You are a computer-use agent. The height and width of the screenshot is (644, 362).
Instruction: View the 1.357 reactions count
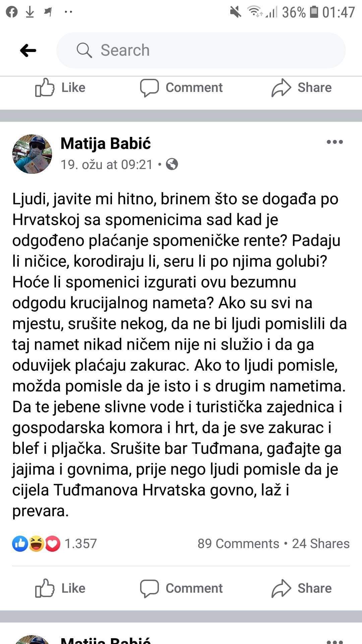click(80, 544)
